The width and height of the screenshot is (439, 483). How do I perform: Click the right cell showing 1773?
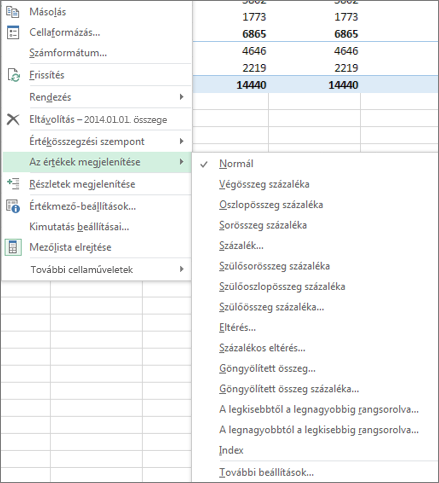(346, 17)
